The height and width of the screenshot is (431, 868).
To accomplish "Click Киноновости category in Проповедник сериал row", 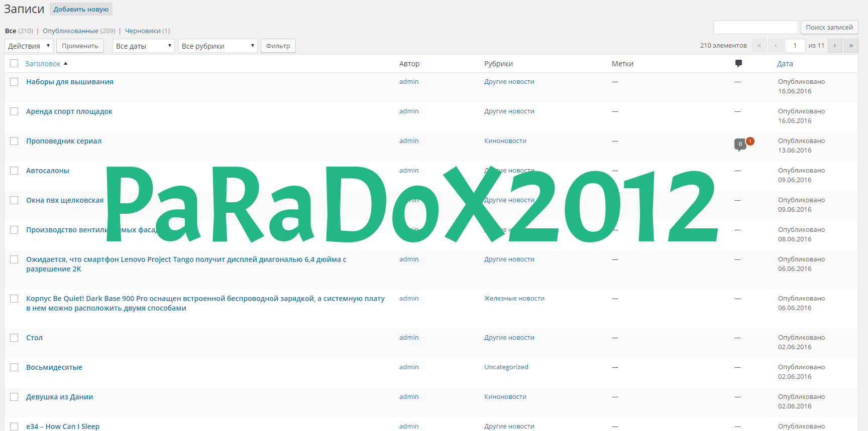I will coord(505,140).
